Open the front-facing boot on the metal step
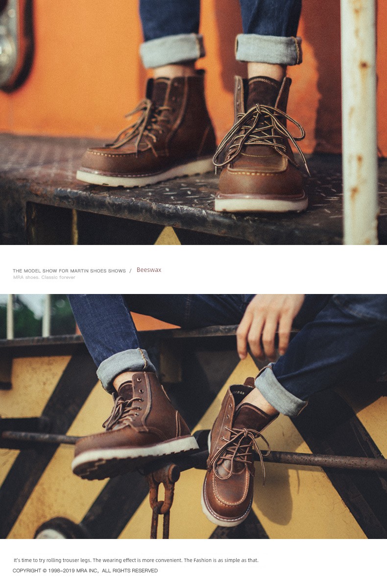Screen dimensions: 387x588 [260, 145]
